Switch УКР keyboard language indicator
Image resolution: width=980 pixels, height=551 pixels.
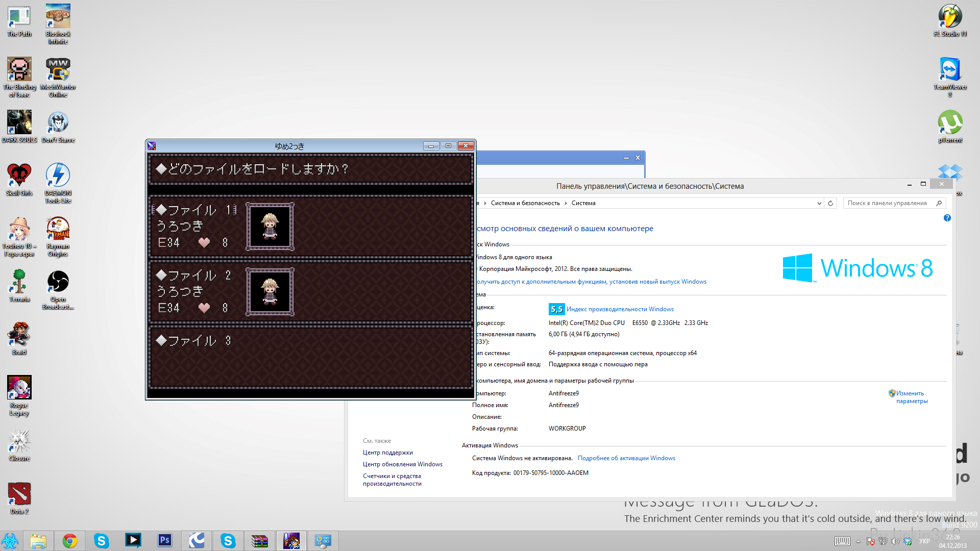coord(924,541)
